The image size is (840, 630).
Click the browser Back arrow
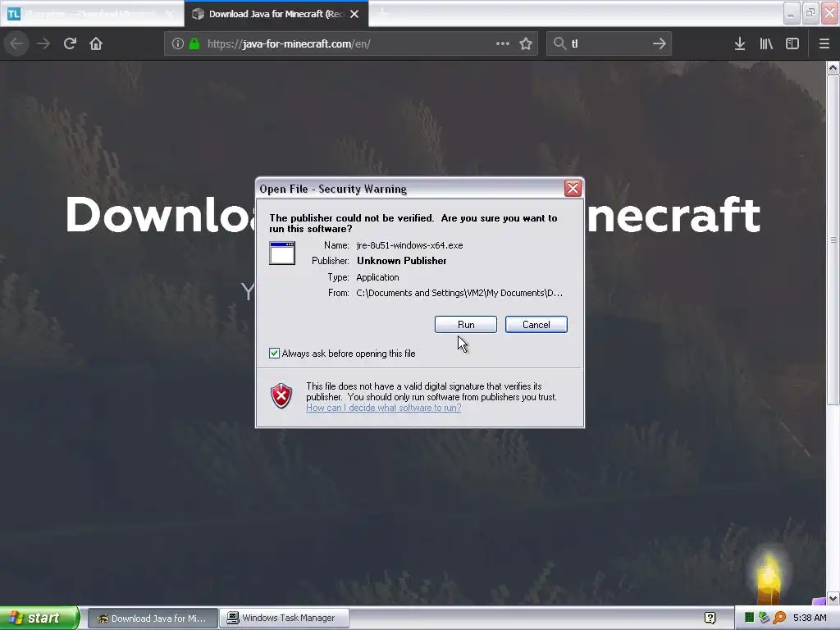pyautogui.click(x=17, y=43)
